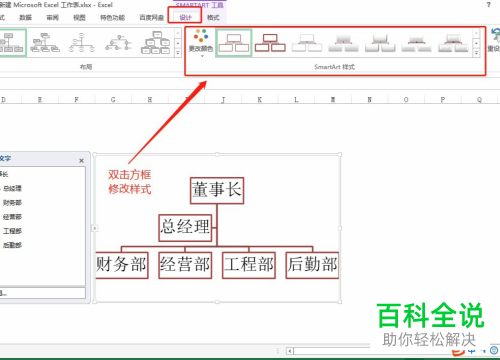Select column O header
Image resolution: width=500 pixels, height=360 pixels.
tap(406, 99)
